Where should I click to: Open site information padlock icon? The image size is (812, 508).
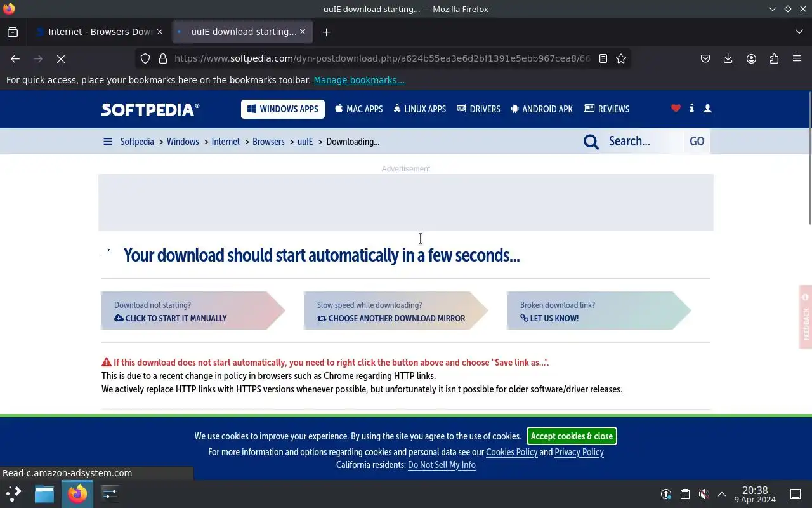click(x=163, y=58)
